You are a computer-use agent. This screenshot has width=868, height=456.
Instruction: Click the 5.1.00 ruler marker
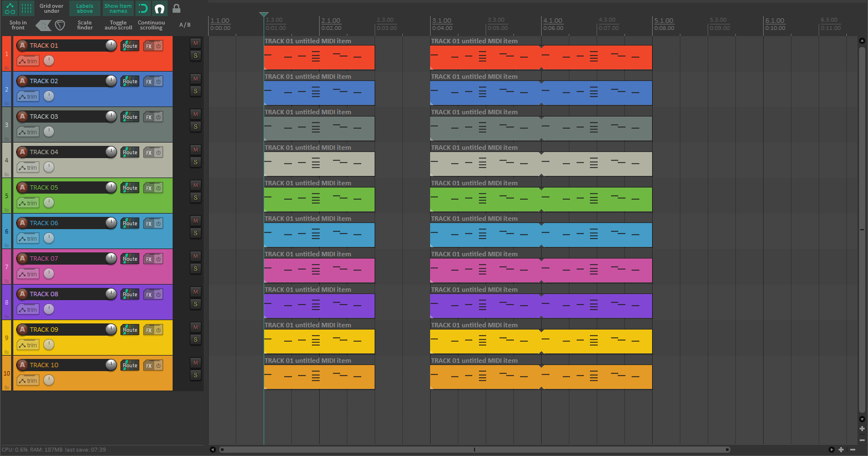(664, 21)
